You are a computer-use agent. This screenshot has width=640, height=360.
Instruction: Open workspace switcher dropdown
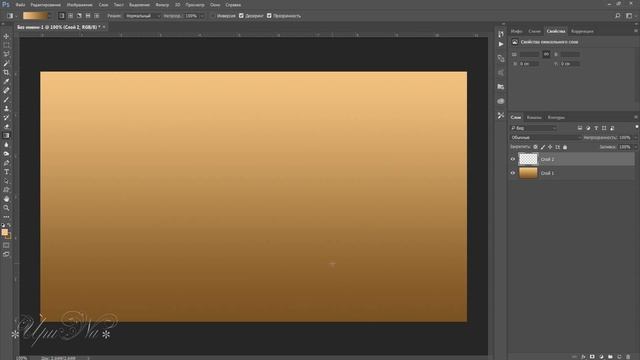tap(630, 16)
